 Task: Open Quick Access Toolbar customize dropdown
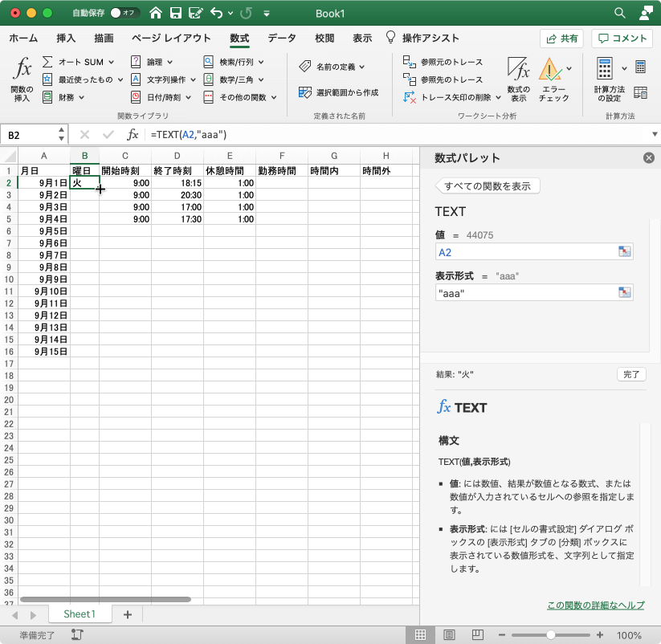[x=267, y=14]
